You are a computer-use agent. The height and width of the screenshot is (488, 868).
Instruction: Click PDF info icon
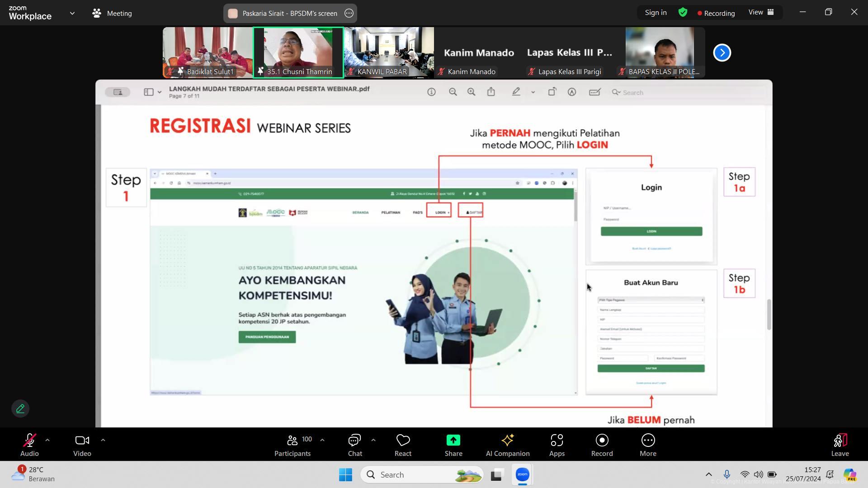(431, 92)
